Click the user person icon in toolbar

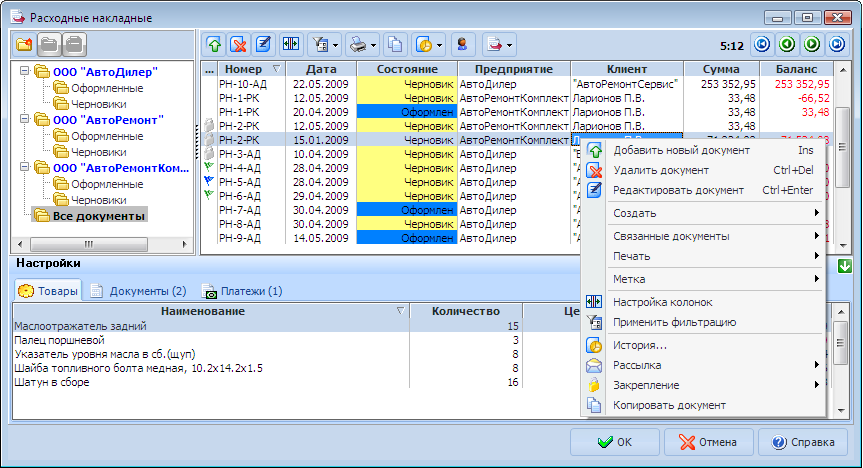pyautogui.click(x=461, y=45)
